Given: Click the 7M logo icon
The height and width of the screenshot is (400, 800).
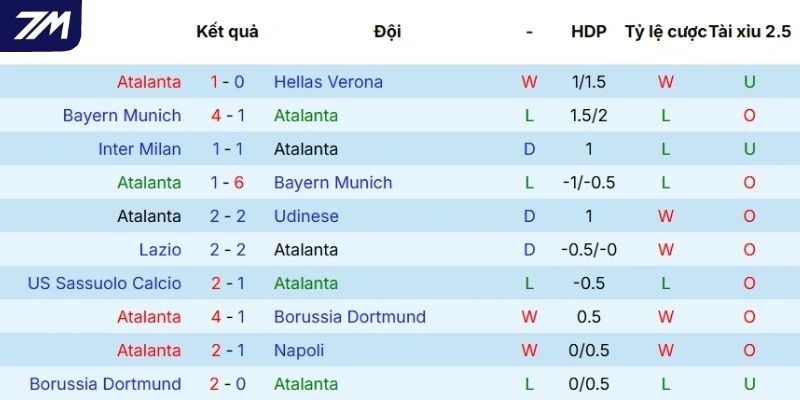Looking at the screenshot, I should [x=41, y=25].
